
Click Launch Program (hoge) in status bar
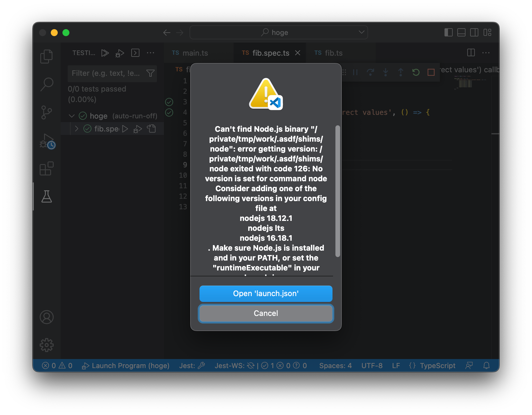point(126,365)
